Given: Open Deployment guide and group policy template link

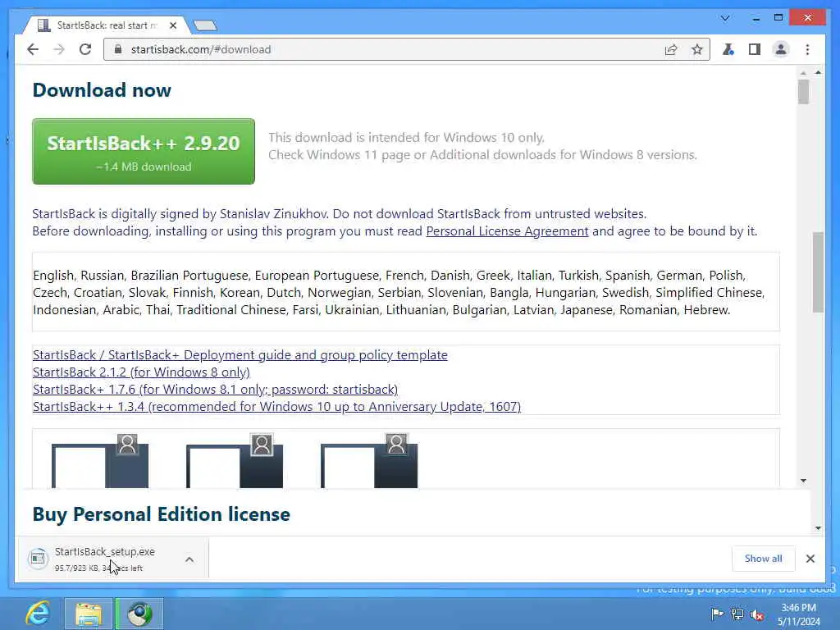Looking at the screenshot, I should (240, 354).
